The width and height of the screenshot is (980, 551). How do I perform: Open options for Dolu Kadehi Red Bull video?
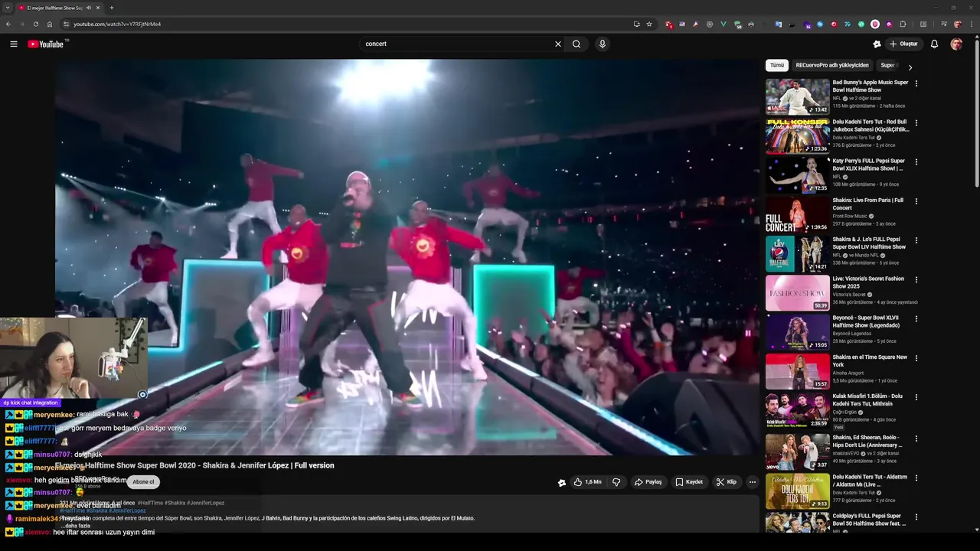(916, 122)
